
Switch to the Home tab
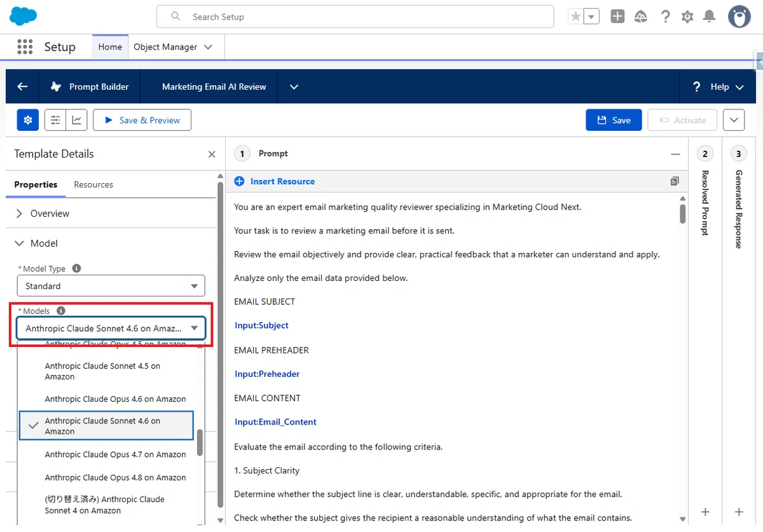tap(110, 47)
